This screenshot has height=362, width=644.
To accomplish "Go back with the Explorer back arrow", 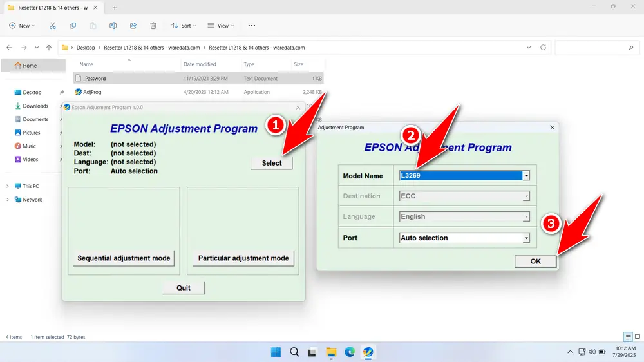I will [9, 48].
